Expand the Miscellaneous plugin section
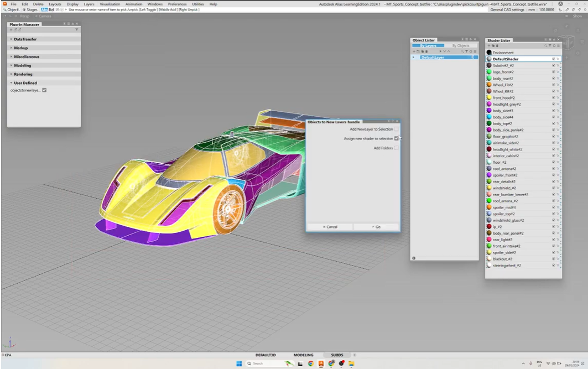588x369 pixels. 11,56
